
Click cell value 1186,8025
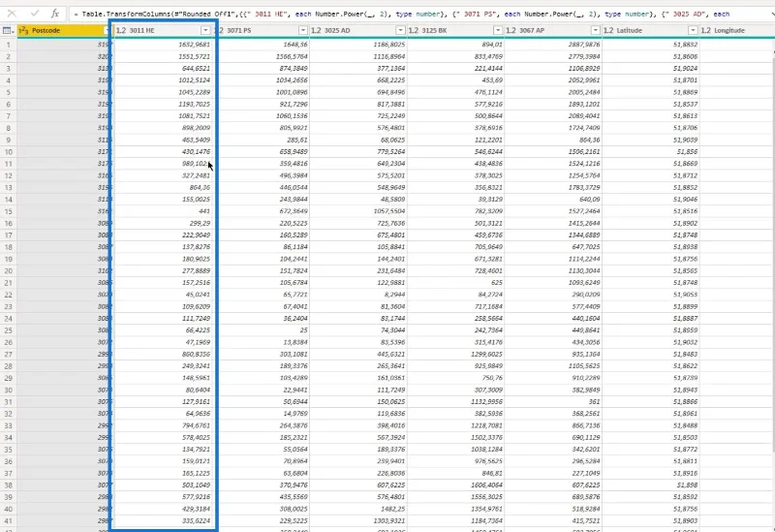(x=389, y=45)
